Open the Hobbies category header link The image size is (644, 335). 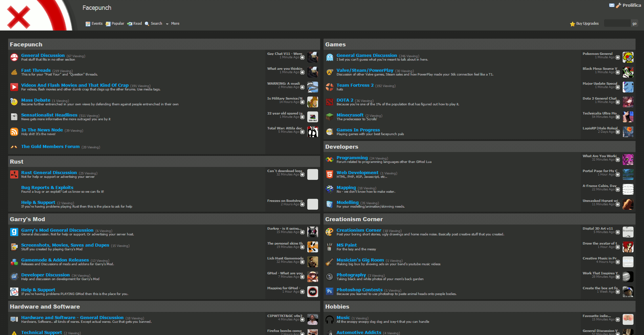tap(337, 307)
